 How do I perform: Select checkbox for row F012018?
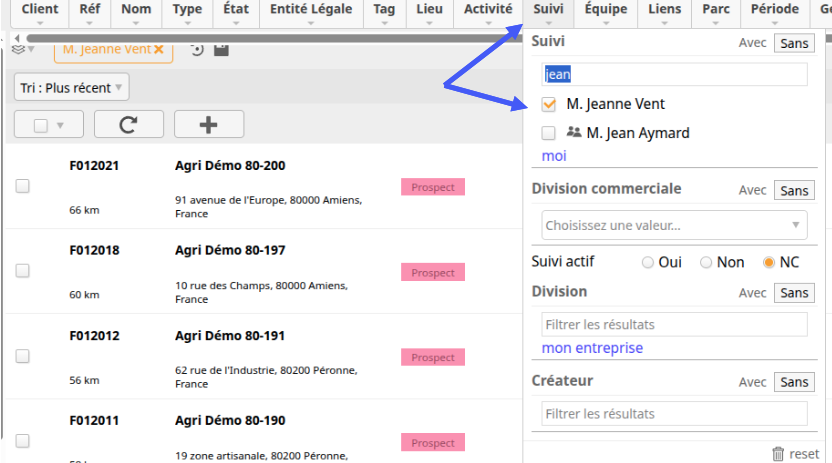pos(22,271)
